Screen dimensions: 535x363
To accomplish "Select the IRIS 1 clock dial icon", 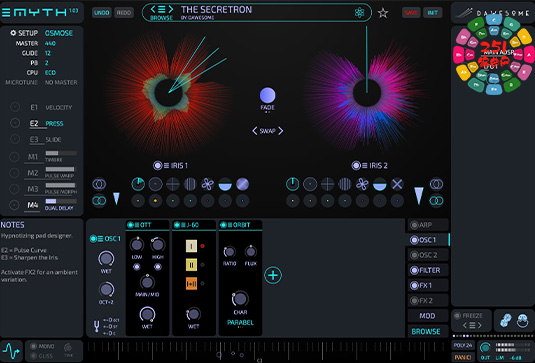I will [138, 184].
